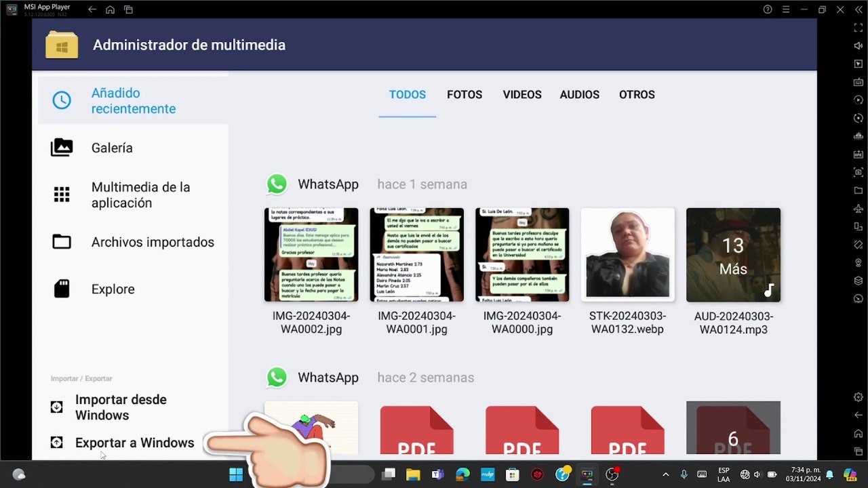Switch to the TODOS tab

click(x=408, y=95)
